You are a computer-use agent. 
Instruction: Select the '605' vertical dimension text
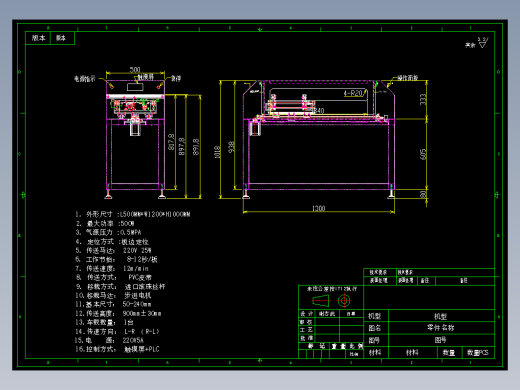tap(423, 154)
